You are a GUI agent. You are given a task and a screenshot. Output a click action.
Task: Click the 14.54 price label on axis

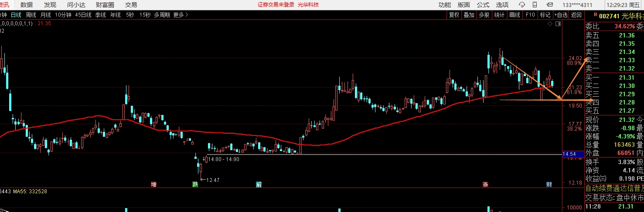click(x=572, y=154)
